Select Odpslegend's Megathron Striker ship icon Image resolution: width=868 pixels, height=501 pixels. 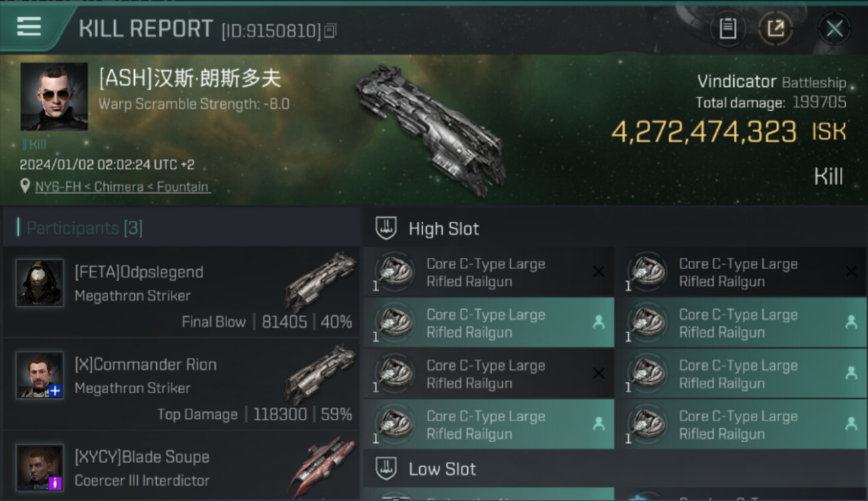tap(320, 282)
